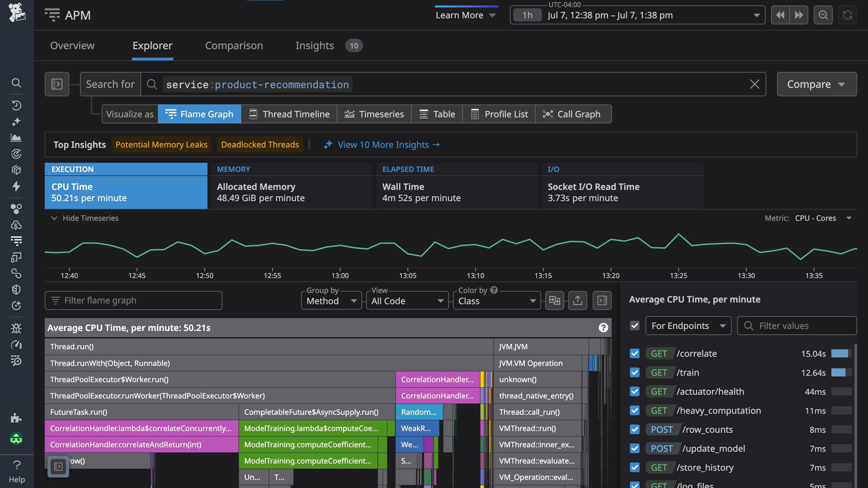Open the Group by Method dropdown
868x488 pixels.
(x=331, y=300)
